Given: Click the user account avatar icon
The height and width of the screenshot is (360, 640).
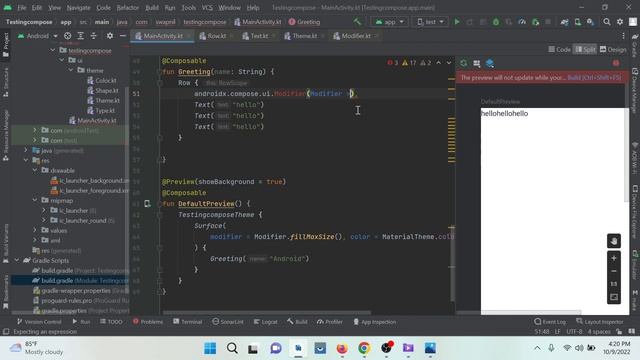Looking at the screenshot, I should 633,22.
